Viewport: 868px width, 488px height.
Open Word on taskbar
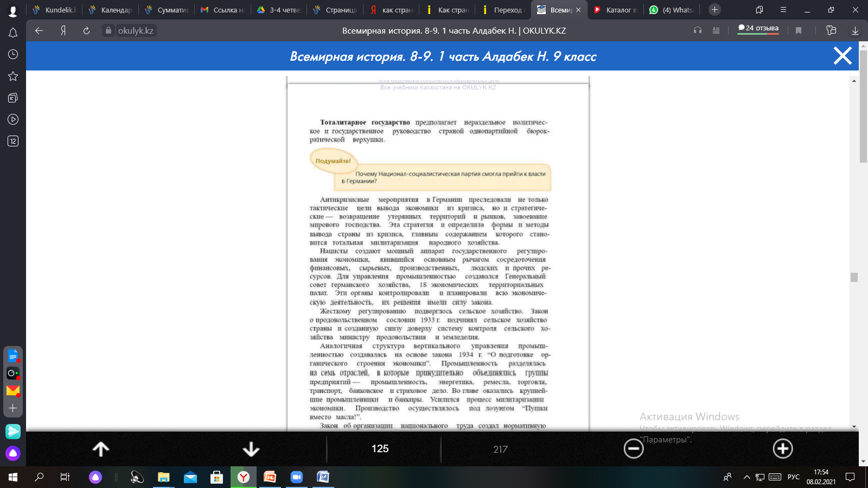click(323, 477)
